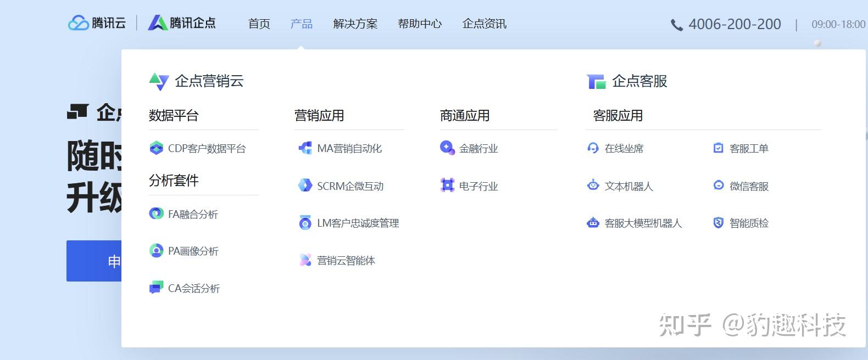Click the MA营销自动化 icon
The height and width of the screenshot is (360, 868).
point(305,148)
